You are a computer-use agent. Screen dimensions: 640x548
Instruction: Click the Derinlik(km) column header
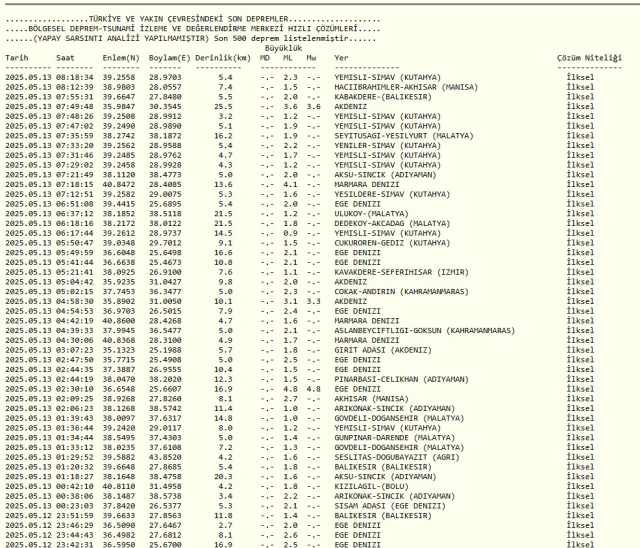click(x=214, y=57)
